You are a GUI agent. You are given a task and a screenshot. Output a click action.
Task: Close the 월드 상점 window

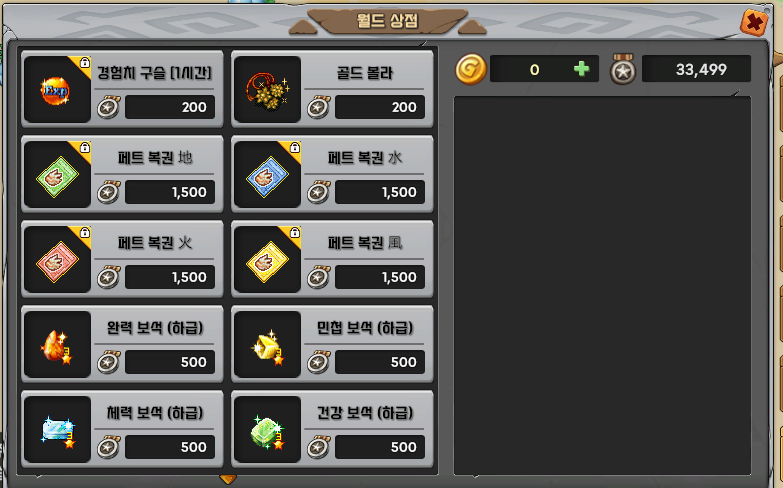pos(754,22)
